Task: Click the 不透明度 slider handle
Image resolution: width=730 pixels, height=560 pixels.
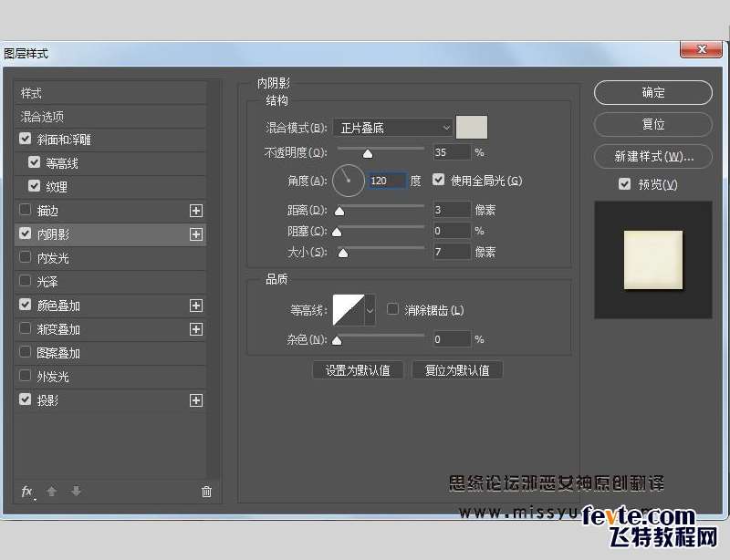Action: pos(368,153)
